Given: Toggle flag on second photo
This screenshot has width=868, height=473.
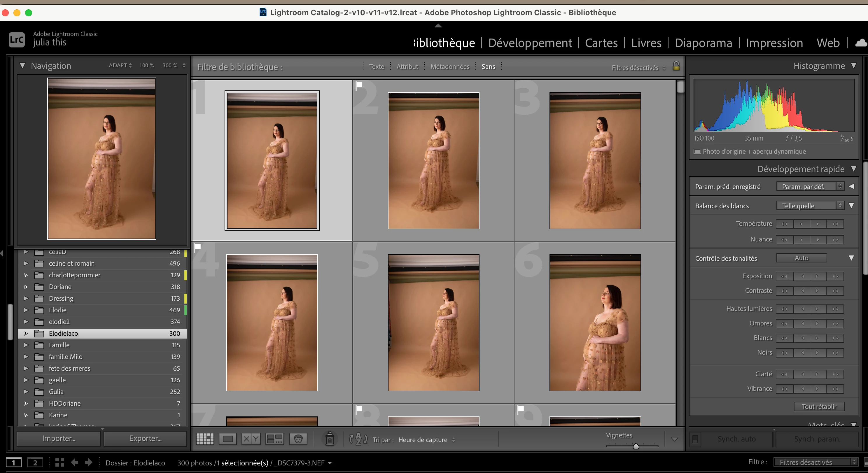Looking at the screenshot, I should pyautogui.click(x=359, y=85).
